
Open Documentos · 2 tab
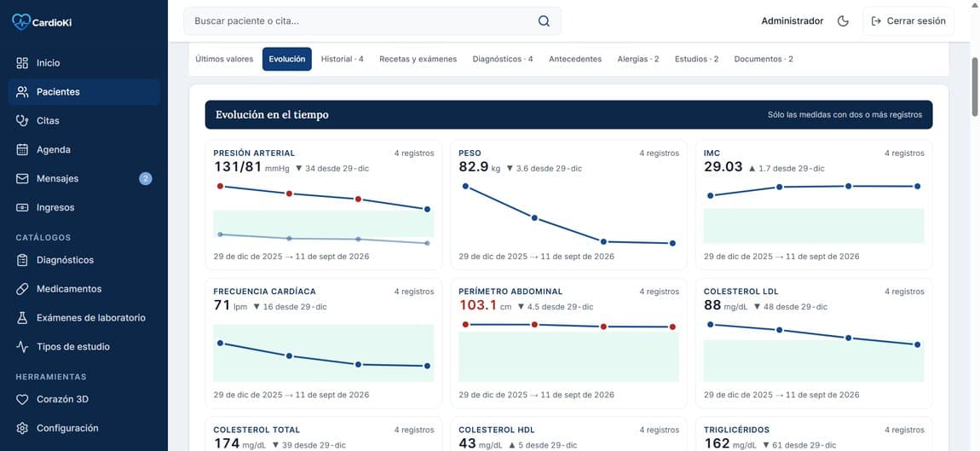click(x=764, y=59)
